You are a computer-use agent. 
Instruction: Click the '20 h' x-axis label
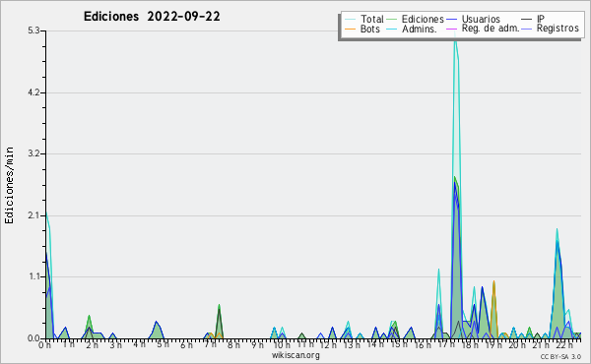coord(517,344)
